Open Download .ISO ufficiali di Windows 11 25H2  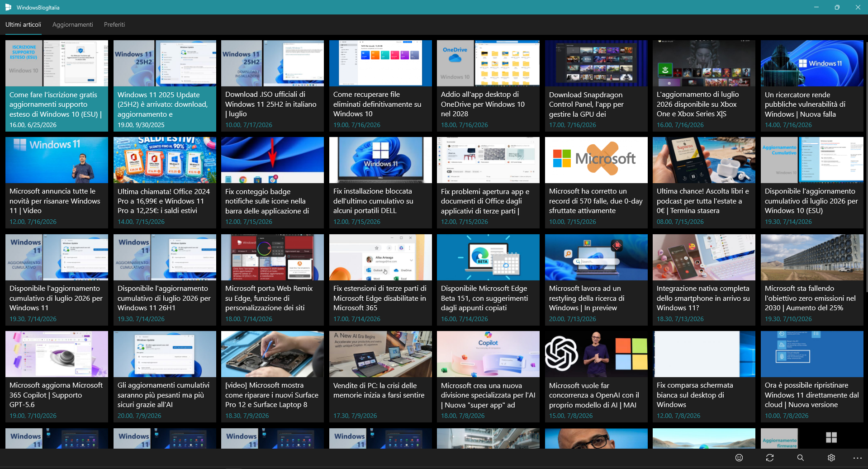coord(272,86)
